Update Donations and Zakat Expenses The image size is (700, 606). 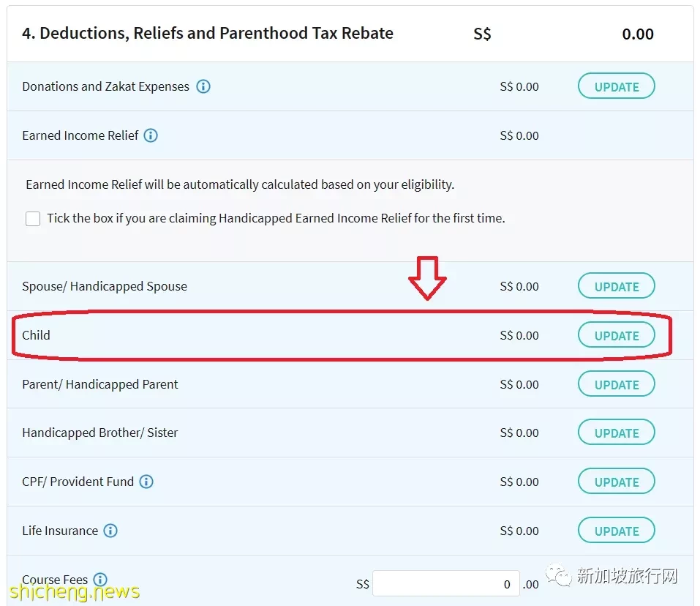point(616,86)
